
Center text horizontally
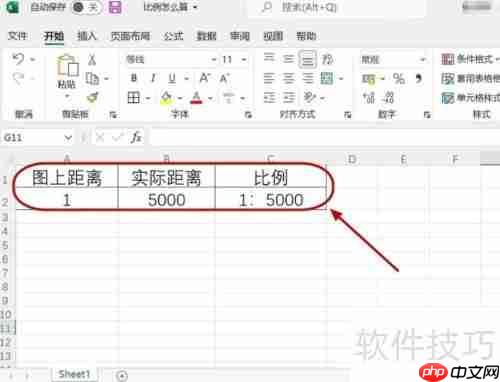pyautogui.click(x=288, y=79)
